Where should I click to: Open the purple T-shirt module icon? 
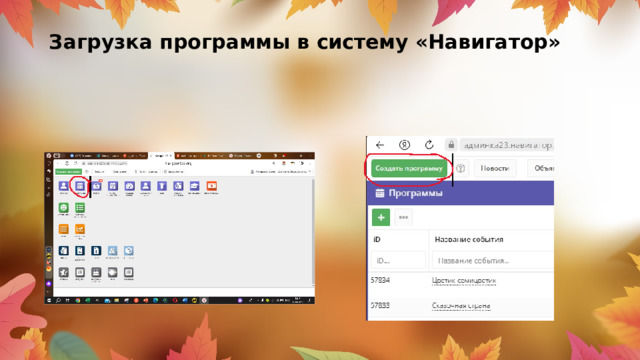162,186
